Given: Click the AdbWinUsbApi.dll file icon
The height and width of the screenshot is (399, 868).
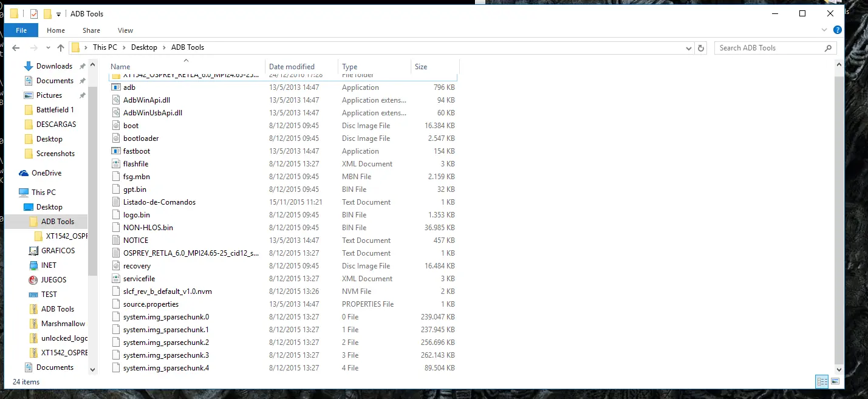Looking at the screenshot, I should pyautogui.click(x=117, y=113).
